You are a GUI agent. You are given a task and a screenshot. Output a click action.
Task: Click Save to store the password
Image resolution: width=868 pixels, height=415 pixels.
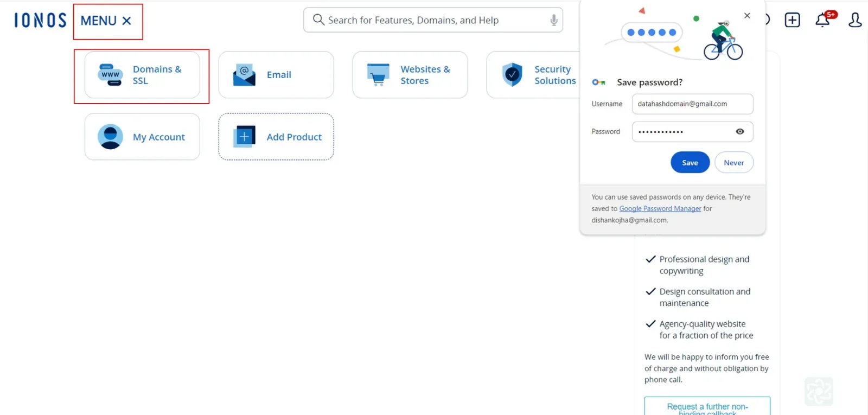(690, 162)
